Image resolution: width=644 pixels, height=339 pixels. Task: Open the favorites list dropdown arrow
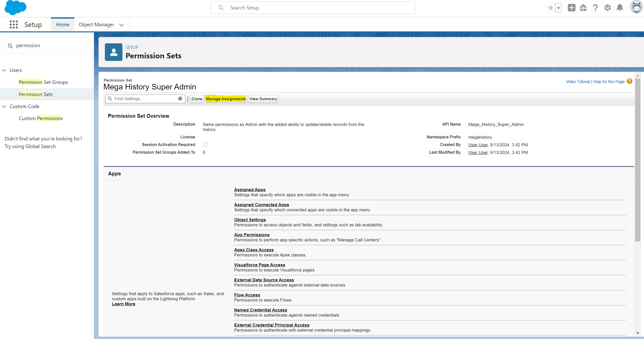[558, 8]
